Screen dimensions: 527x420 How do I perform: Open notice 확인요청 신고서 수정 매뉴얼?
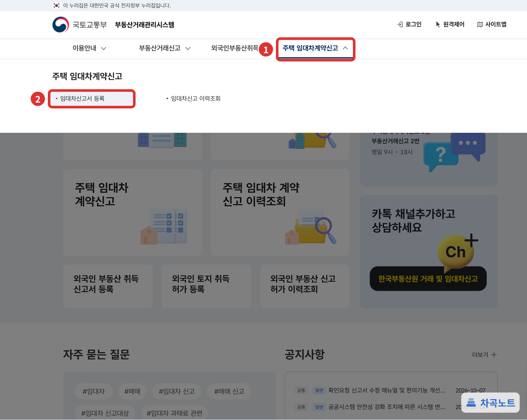tap(387, 390)
